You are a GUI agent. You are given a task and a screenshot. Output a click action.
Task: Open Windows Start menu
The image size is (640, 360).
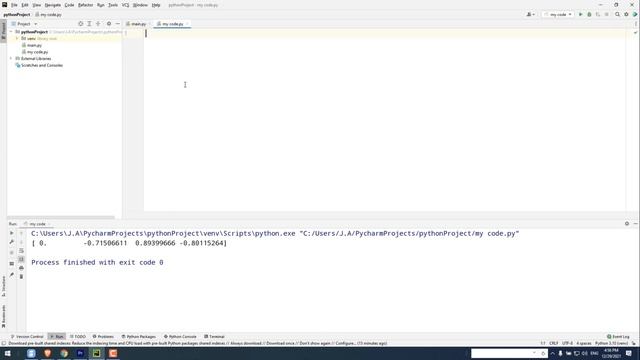[x=7, y=353]
